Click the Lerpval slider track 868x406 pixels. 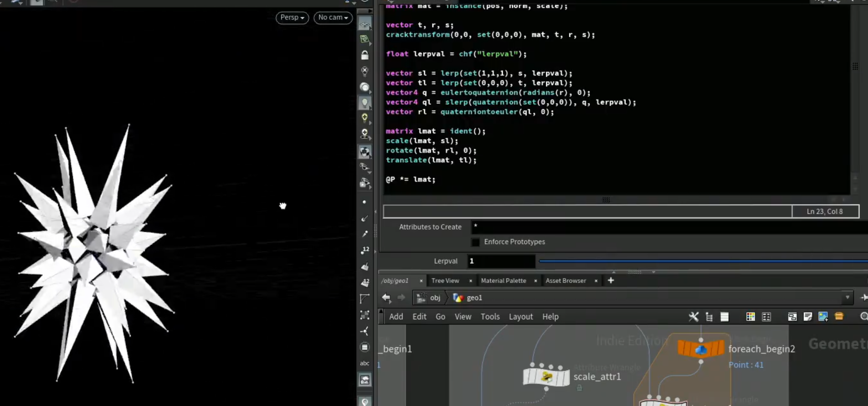[x=703, y=261]
